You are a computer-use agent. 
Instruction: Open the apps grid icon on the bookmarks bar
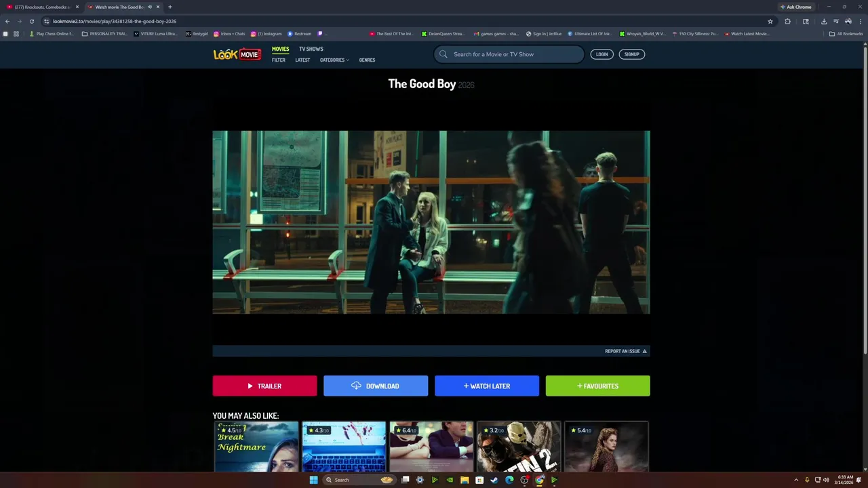click(16, 33)
